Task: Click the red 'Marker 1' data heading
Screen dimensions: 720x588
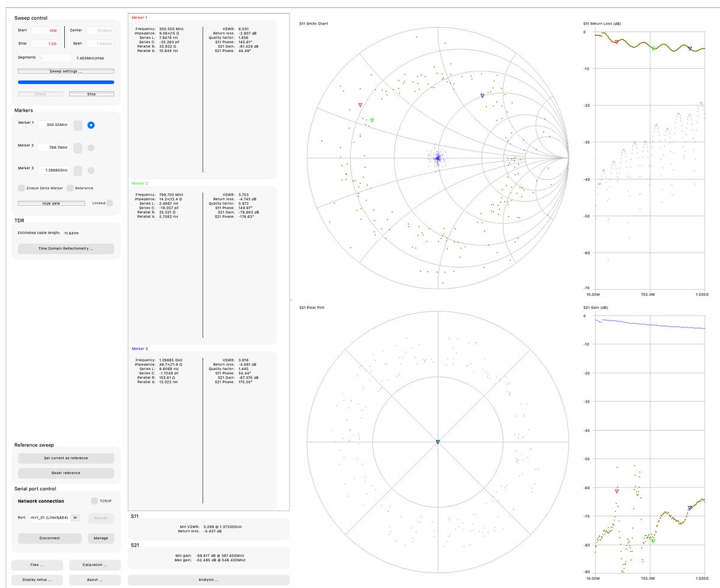Action: [139, 17]
